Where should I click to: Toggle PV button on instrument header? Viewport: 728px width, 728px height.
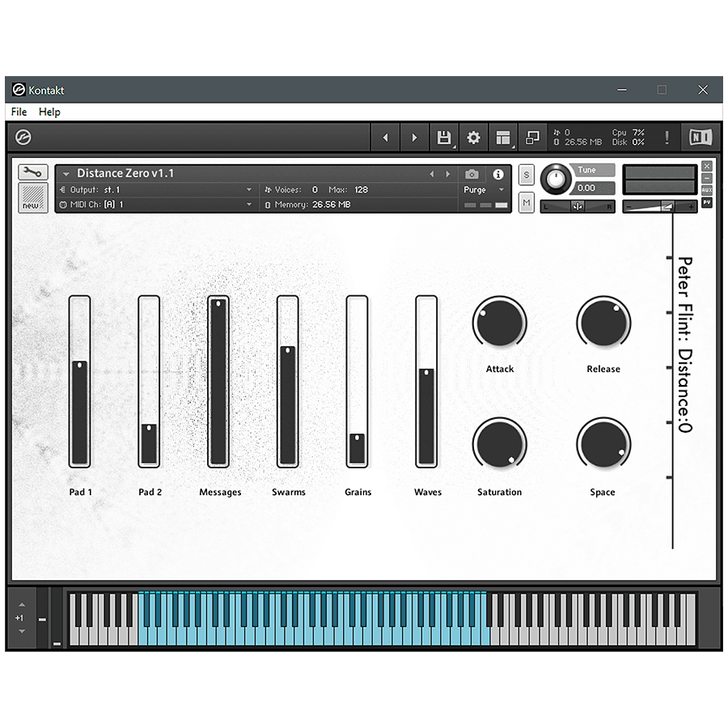[x=707, y=202]
